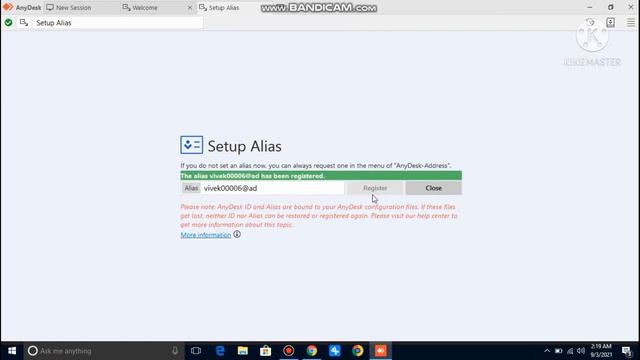Click the Register button
The height and width of the screenshot is (360, 640).
[x=375, y=188]
